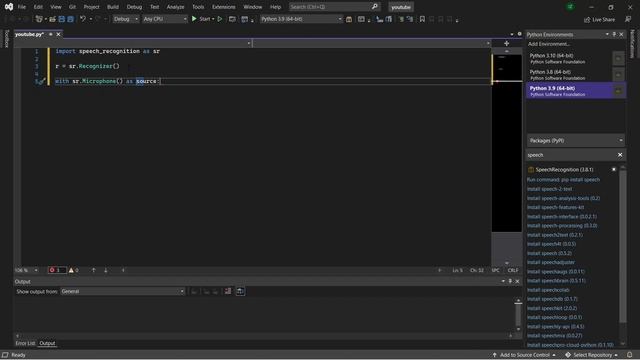Image resolution: width=640 pixels, height=360 pixels.
Task: Open the Edit menu
Action: (x=38, y=7)
